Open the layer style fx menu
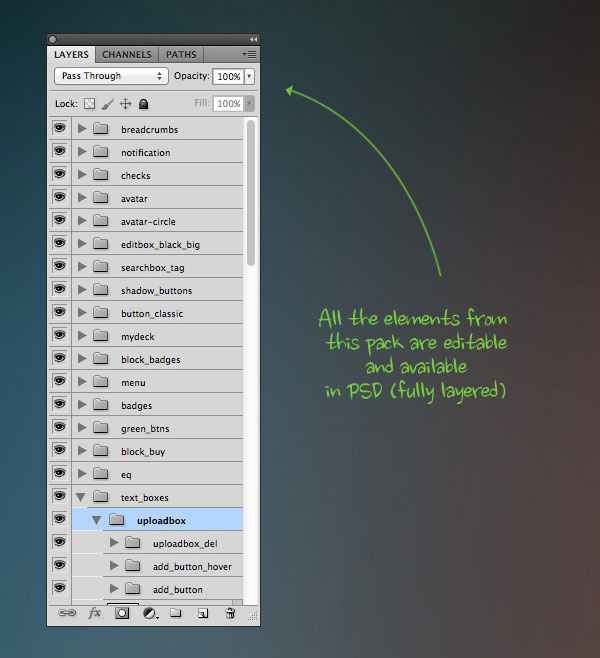The image size is (600, 658). point(95,613)
